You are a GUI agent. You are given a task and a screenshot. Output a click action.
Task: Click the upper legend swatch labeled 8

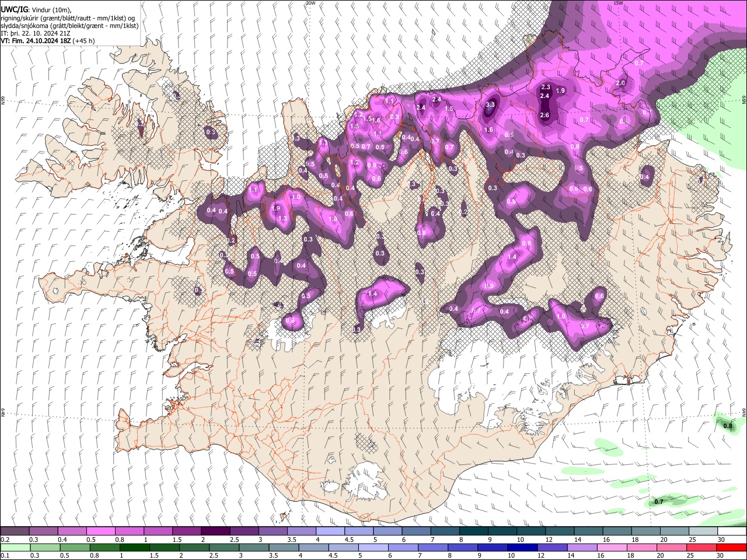(x=474, y=531)
